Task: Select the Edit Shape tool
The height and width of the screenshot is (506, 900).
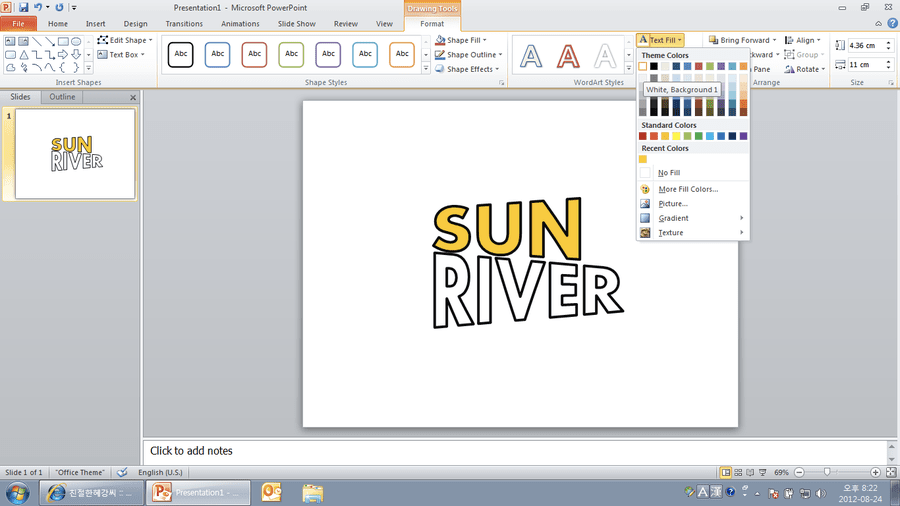Action: (x=125, y=40)
